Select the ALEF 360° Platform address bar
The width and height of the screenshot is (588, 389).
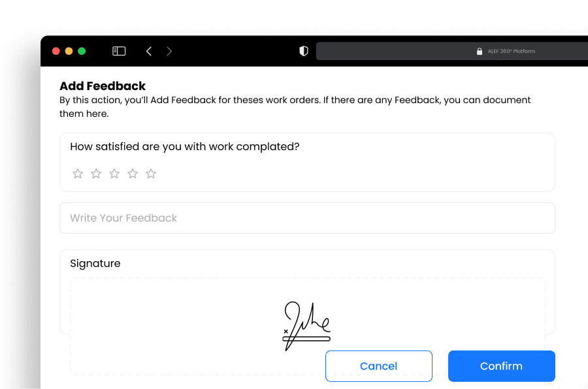tap(452, 51)
